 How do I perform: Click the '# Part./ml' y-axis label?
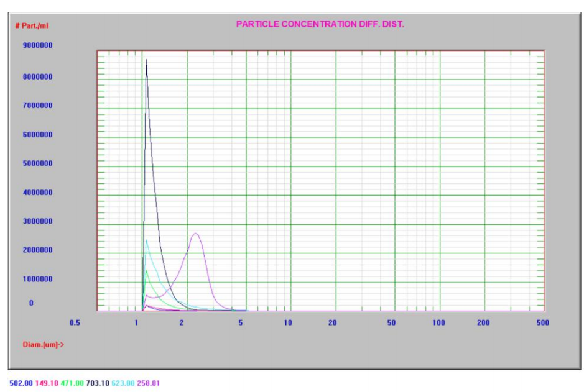[32, 25]
